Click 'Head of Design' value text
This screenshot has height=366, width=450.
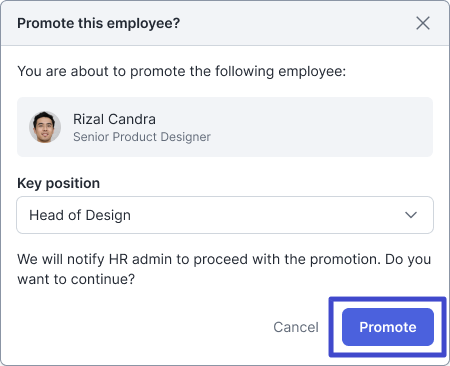[80, 215]
